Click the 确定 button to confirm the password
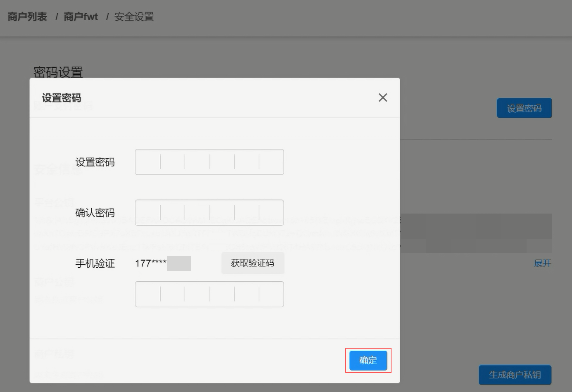 (x=367, y=360)
